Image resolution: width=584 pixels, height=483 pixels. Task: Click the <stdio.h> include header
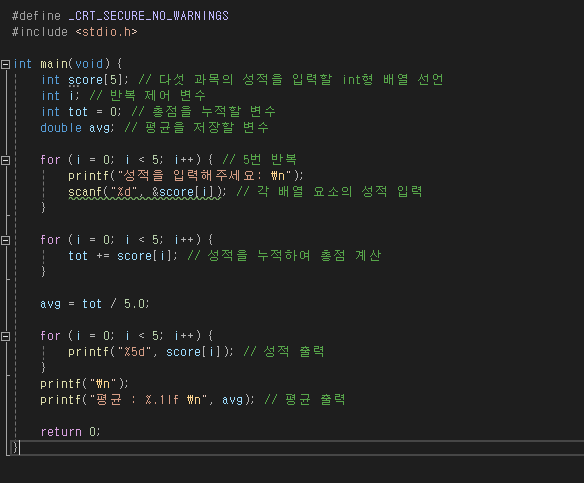tap(107, 32)
